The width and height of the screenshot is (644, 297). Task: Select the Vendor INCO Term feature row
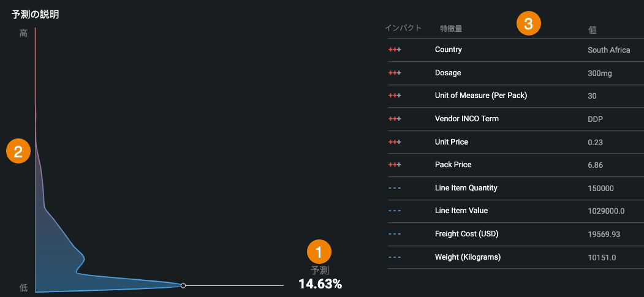(466, 119)
